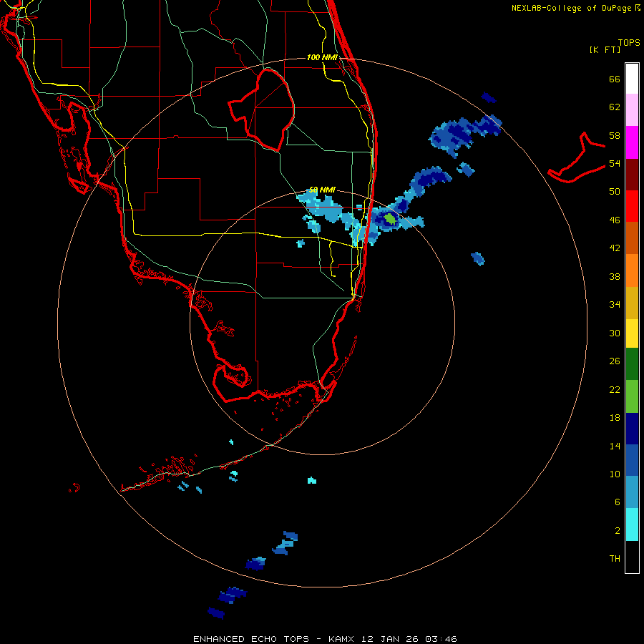Image resolution: width=644 pixels, height=644 pixels.
Task: Click the dark green 26 K FT swatch
Action: click(632, 364)
